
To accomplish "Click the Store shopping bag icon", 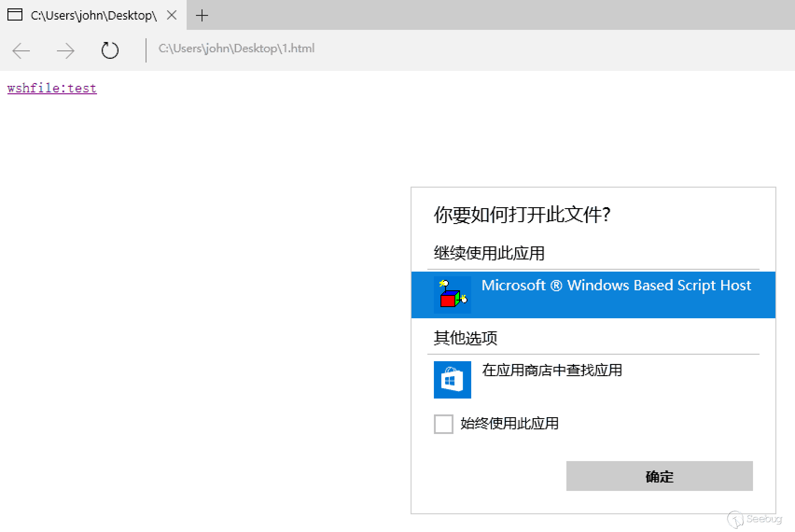I will 452,380.
